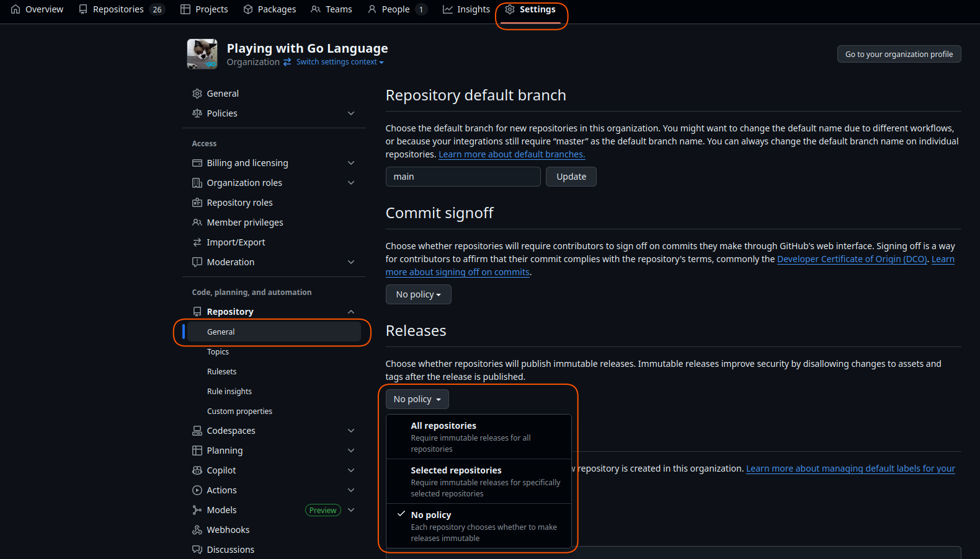Click the Copilot icon in sidebar
Image resolution: width=980 pixels, height=559 pixels.
point(197,470)
